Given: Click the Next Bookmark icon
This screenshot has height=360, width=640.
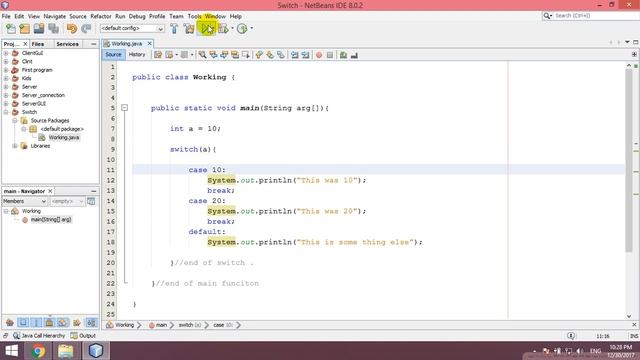Looking at the screenshot, I should [270, 55].
